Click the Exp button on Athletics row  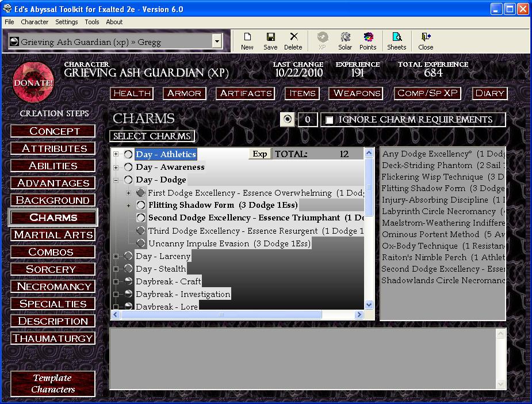tap(260, 154)
